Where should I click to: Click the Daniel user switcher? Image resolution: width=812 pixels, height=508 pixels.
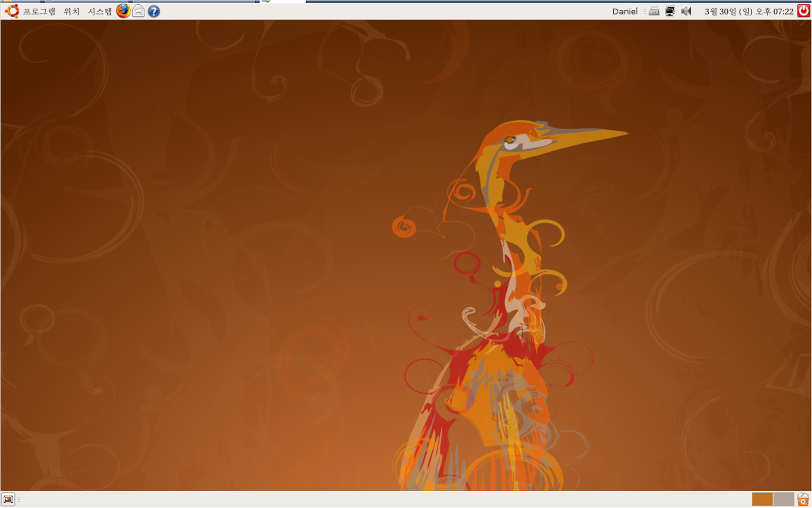pyautogui.click(x=625, y=11)
